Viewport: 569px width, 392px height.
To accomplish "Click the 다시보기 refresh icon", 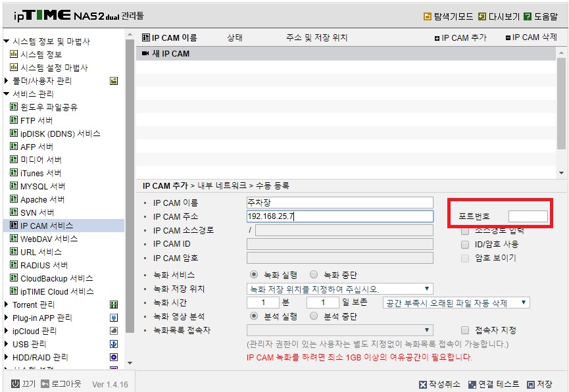I will tap(482, 16).
